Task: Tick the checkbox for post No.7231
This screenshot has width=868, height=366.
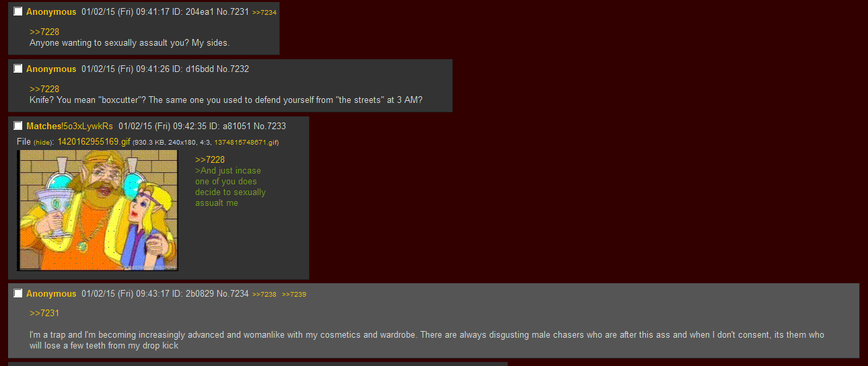Action: pyautogui.click(x=18, y=11)
